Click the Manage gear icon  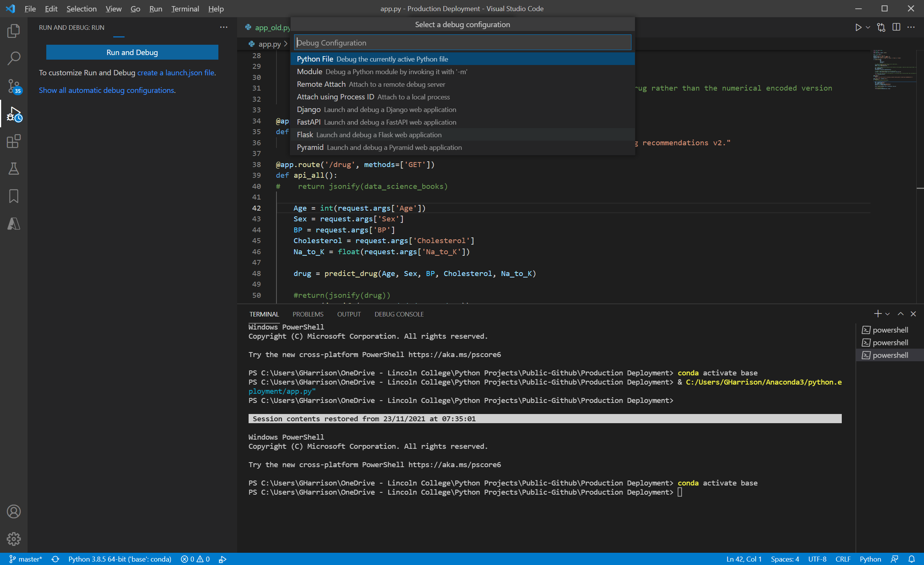(14, 539)
